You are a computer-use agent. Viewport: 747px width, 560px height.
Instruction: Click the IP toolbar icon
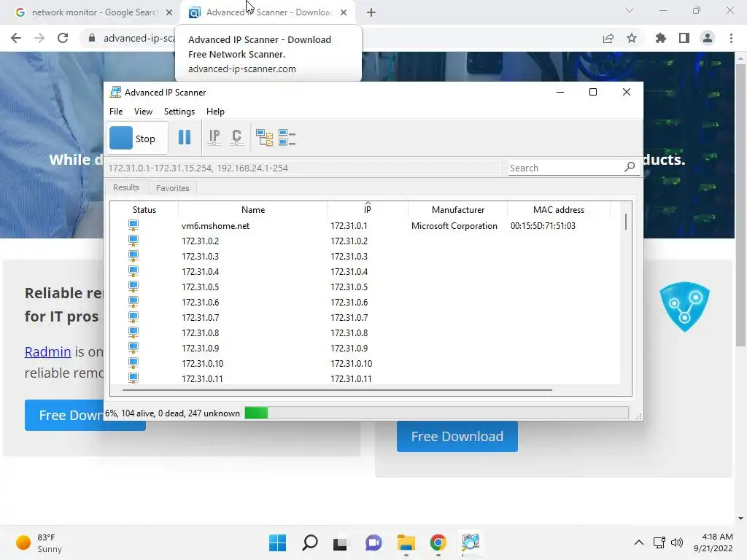click(214, 138)
